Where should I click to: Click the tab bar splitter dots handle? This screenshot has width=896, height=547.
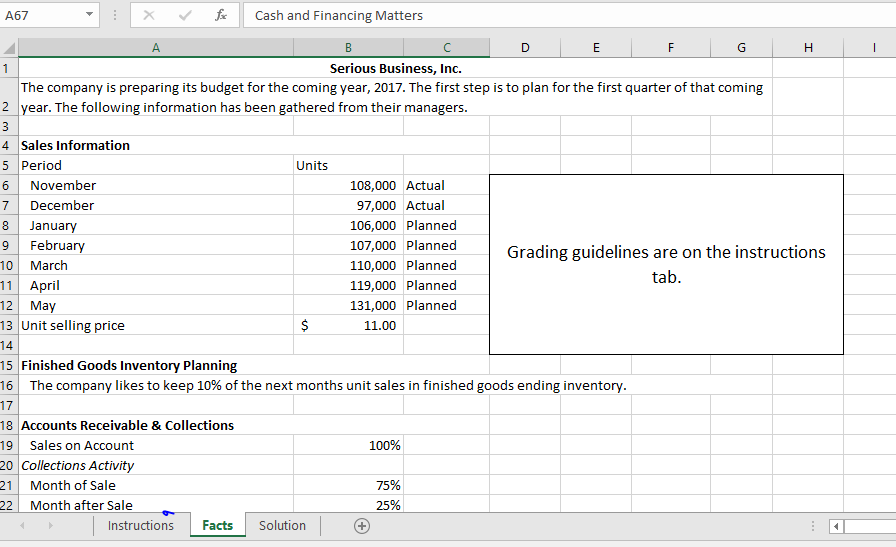coord(813,526)
